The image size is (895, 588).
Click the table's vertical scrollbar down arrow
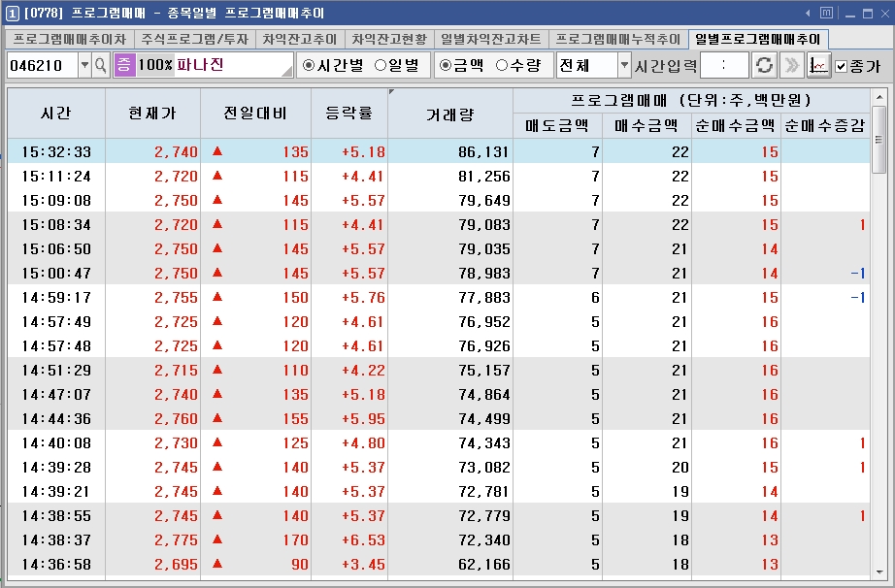coord(879,572)
